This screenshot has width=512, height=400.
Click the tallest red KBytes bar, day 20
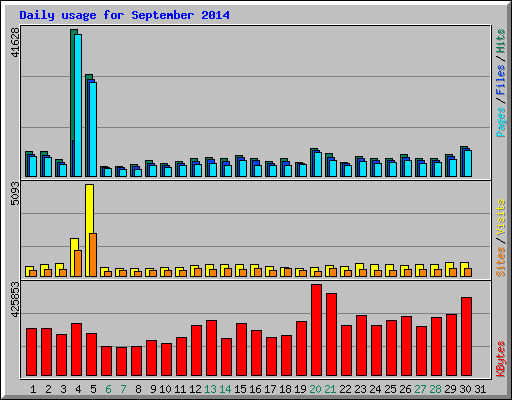[x=317, y=330]
